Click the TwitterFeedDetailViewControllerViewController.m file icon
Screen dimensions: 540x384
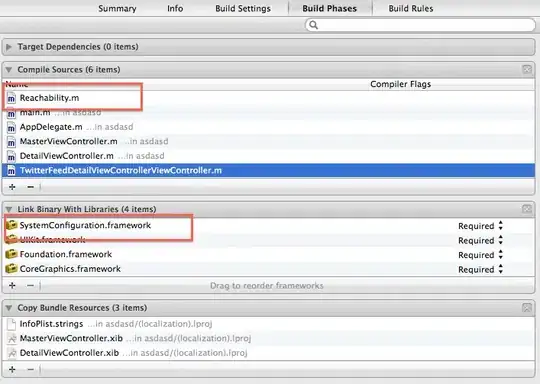click(x=11, y=170)
